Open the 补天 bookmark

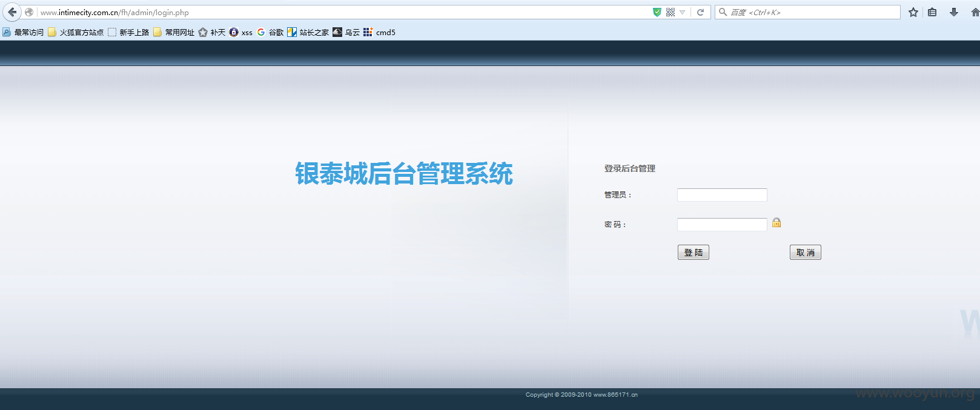[x=212, y=32]
